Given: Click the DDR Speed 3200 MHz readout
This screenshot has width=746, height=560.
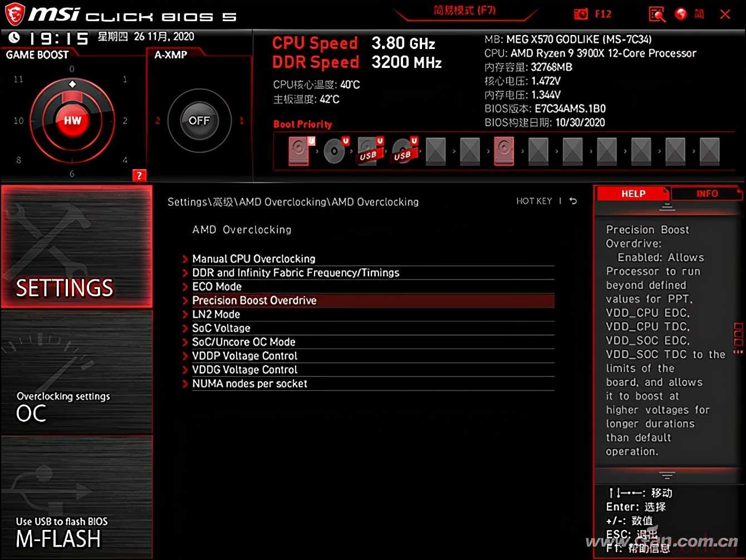Looking at the screenshot, I should coord(357,62).
